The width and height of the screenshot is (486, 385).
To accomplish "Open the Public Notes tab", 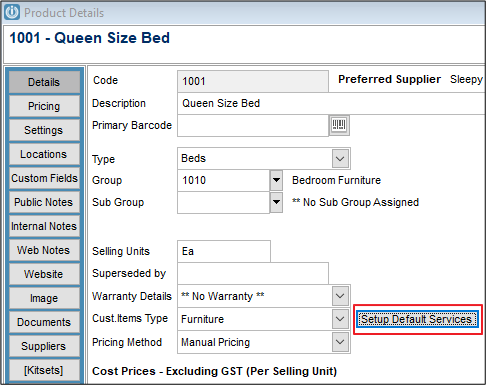I will pos(44,202).
